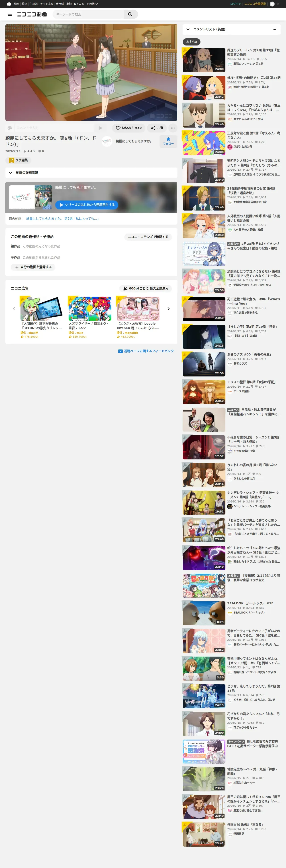The image size is (286, 868).
Task: Click the ログイン link
Action: (235, 4)
